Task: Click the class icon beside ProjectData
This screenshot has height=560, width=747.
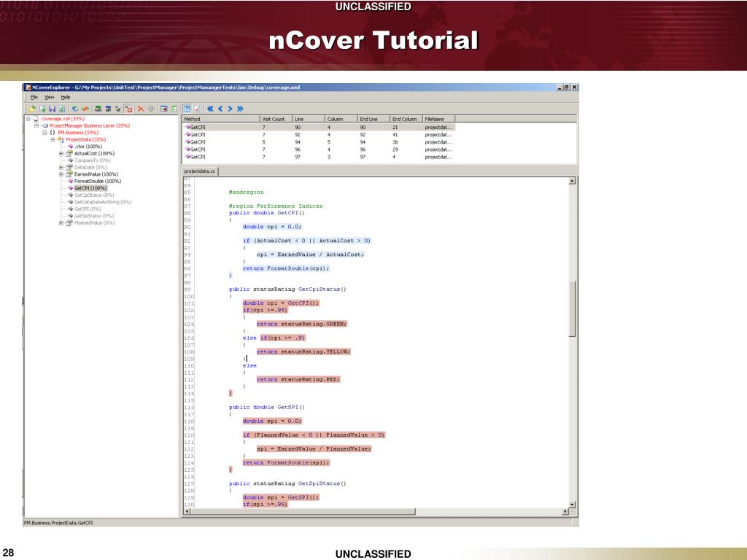Action: click(61, 139)
